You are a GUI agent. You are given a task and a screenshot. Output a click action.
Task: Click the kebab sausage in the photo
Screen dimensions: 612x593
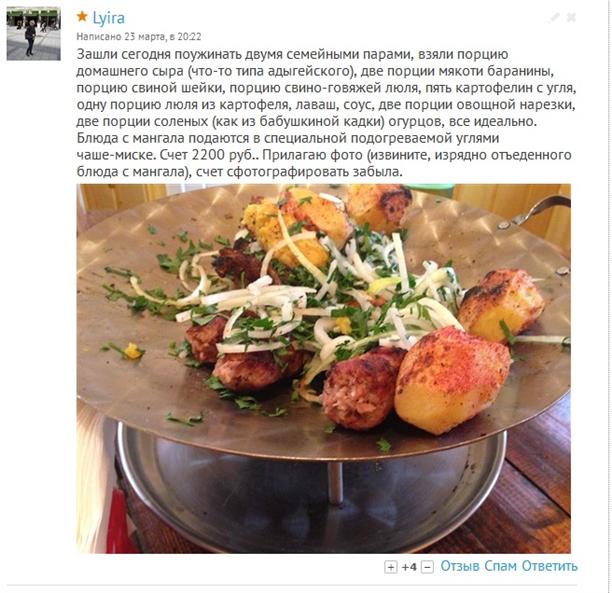(x=361, y=386)
